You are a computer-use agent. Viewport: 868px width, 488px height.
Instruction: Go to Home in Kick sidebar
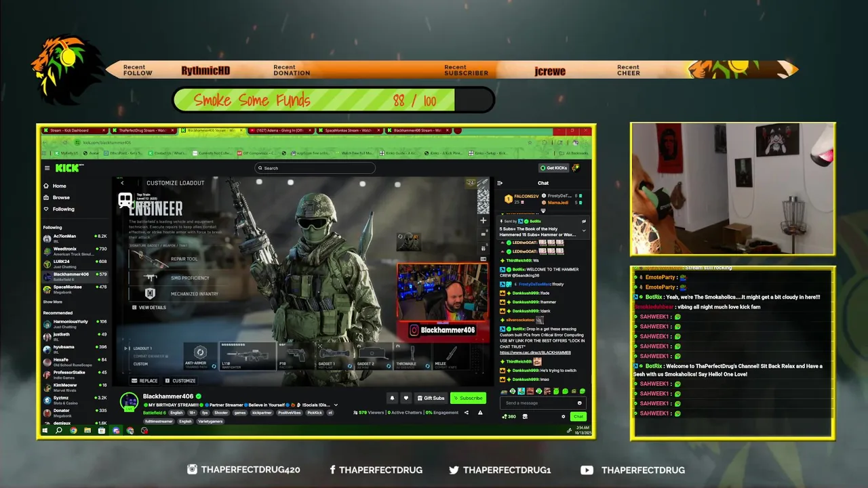(x=55, y=186)
